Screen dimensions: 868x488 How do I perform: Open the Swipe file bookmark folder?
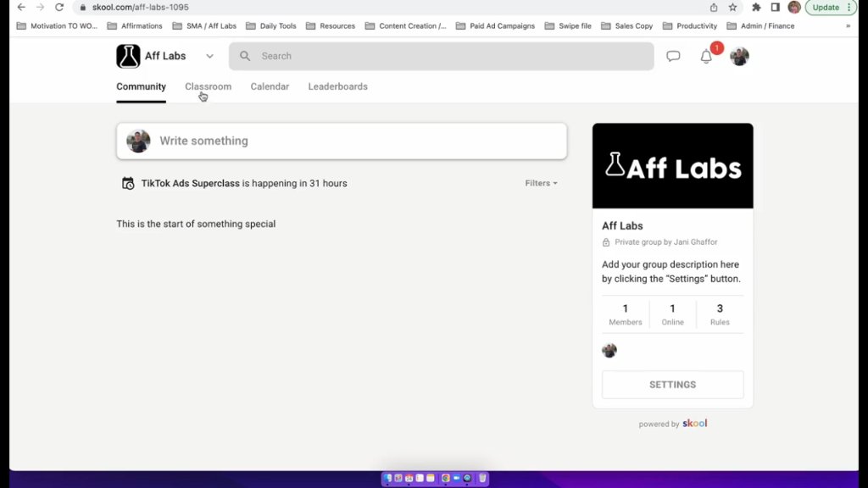[568, 26]
